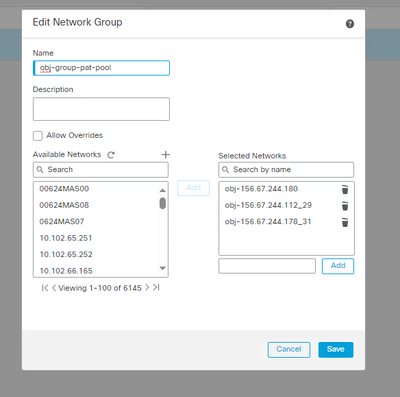400x397 pixels.
Task: Click the Search by name field
Action: (x=286, y=170)
